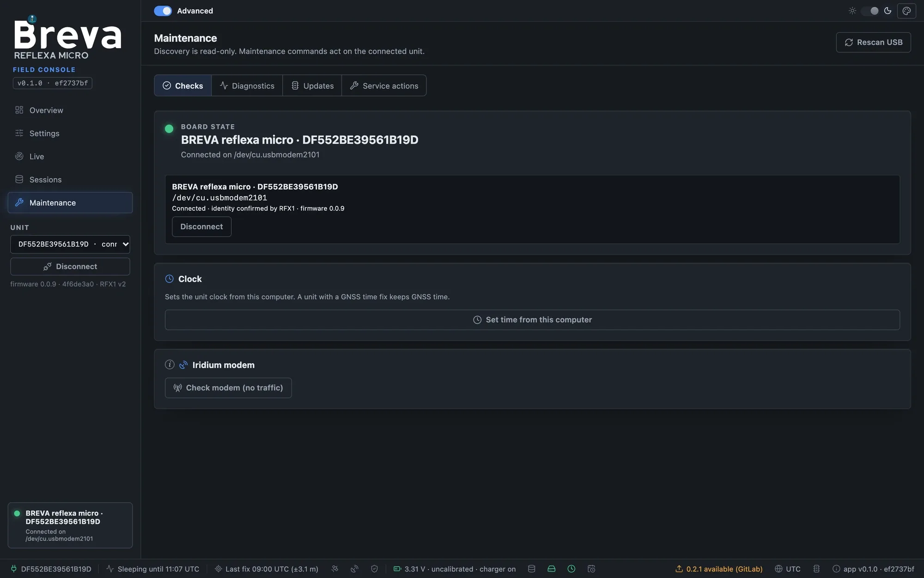This screenshot has width=924, height=578.
Task: Open the Diagnostics tab
Action: coord(247,86)
